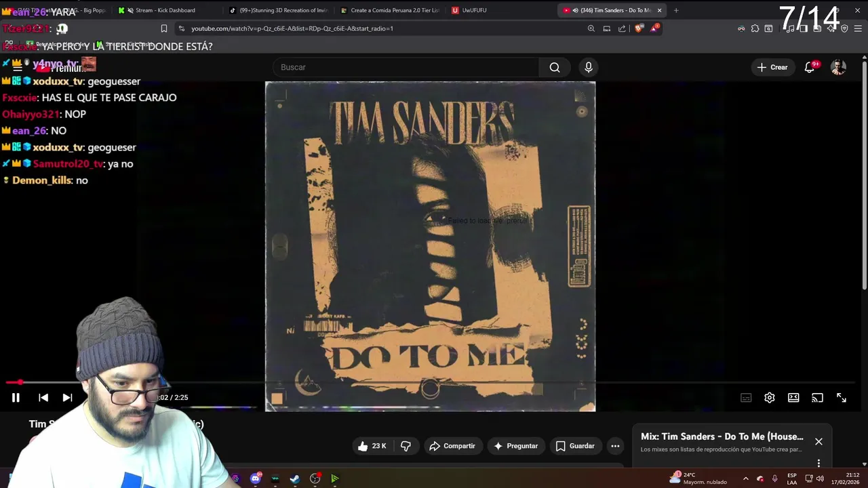Bookmark this page in address bar
This screenshot has height=488, width=868.
[x=163, y=28]
